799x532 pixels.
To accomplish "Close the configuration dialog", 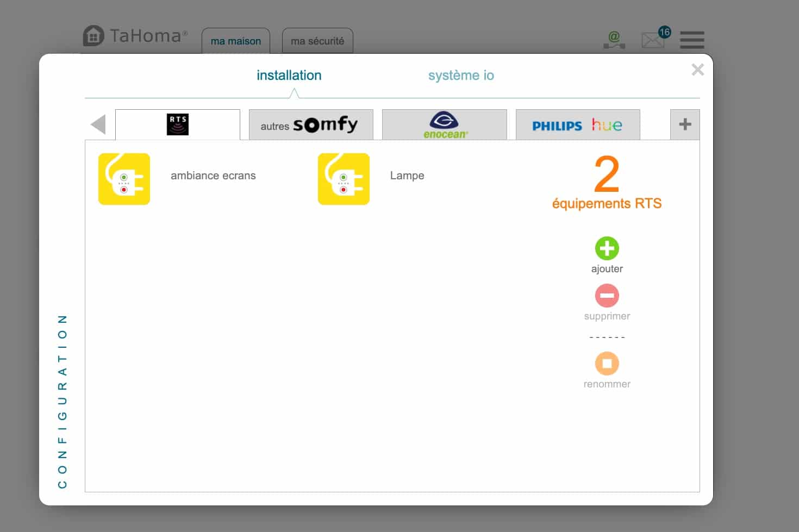I will click(698, 70).
